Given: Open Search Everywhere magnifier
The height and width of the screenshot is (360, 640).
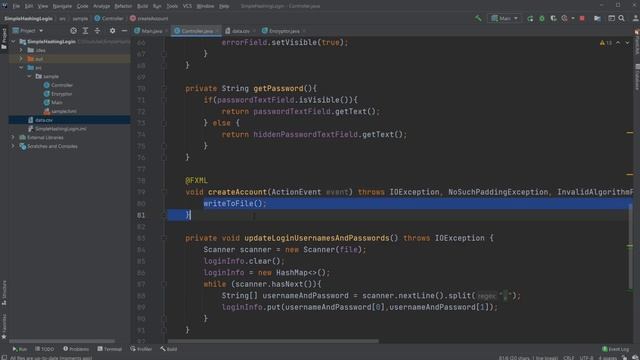Looking at the screenshot, I should pyautogui.click(x=621, y=18).
